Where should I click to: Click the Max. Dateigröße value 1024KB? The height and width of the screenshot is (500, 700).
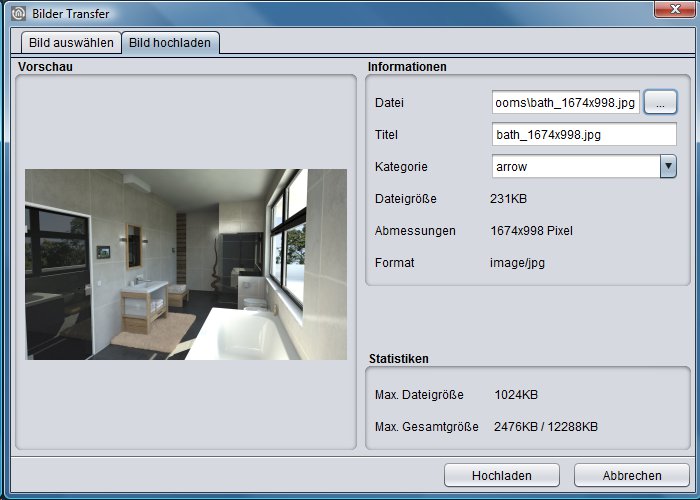tap(516, 395)
